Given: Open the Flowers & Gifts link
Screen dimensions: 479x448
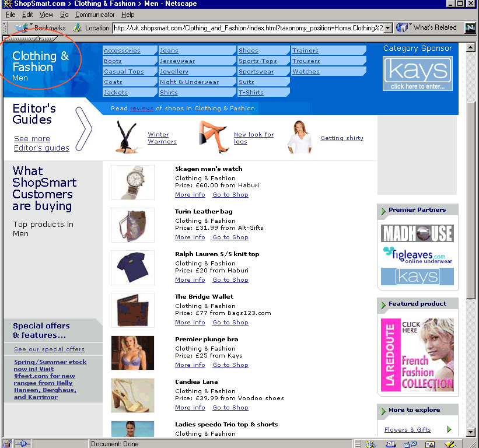Looking at the screenshot, I should point(407,430).
